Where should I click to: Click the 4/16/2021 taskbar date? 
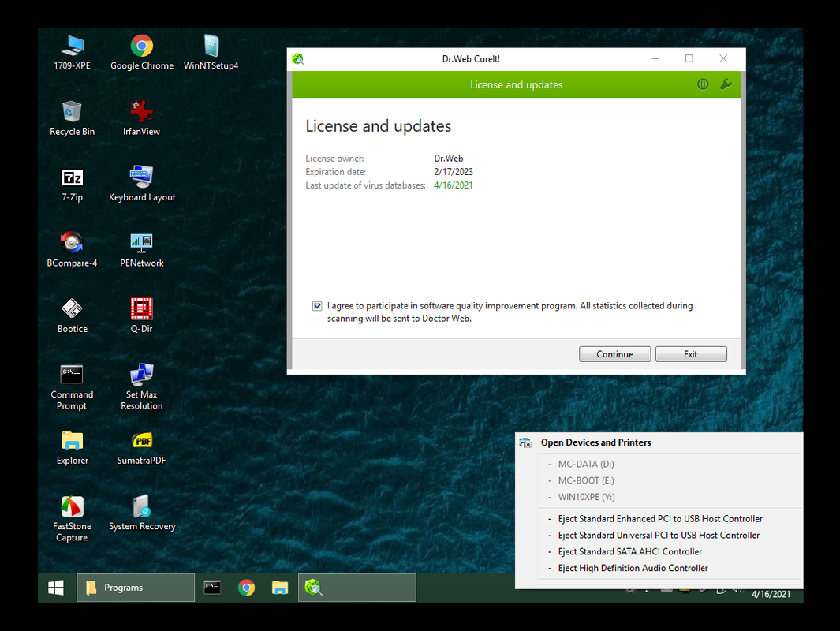pyautogui.click(x=771, y=594)
